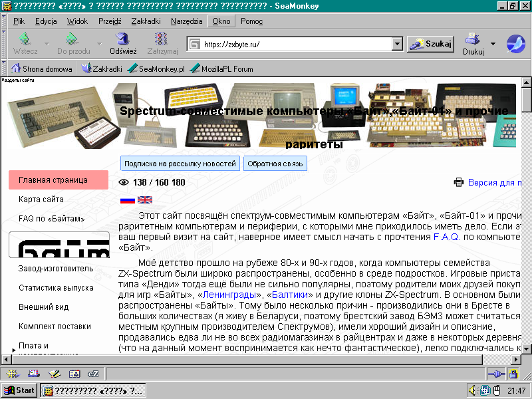Go to Главная страница sidebar item

(x=59, y=180)
